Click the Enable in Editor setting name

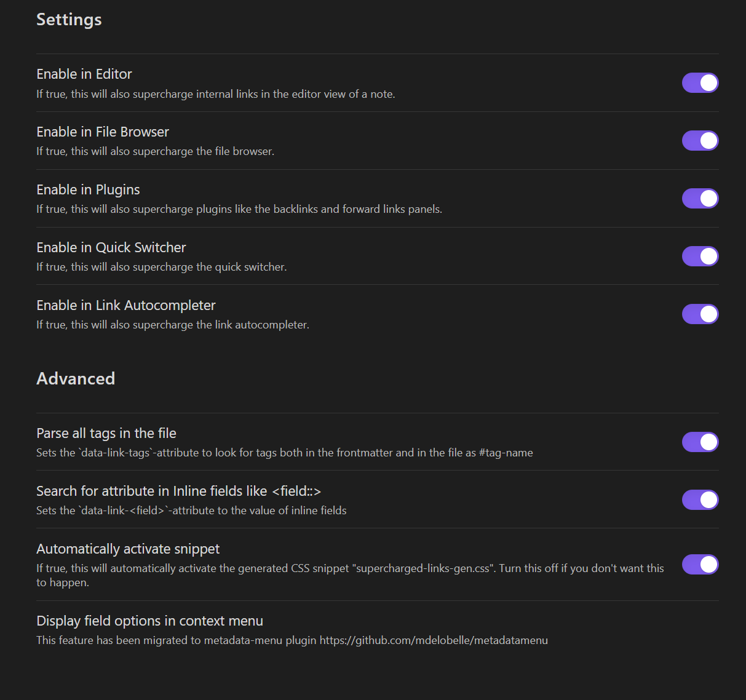[84, 74]
